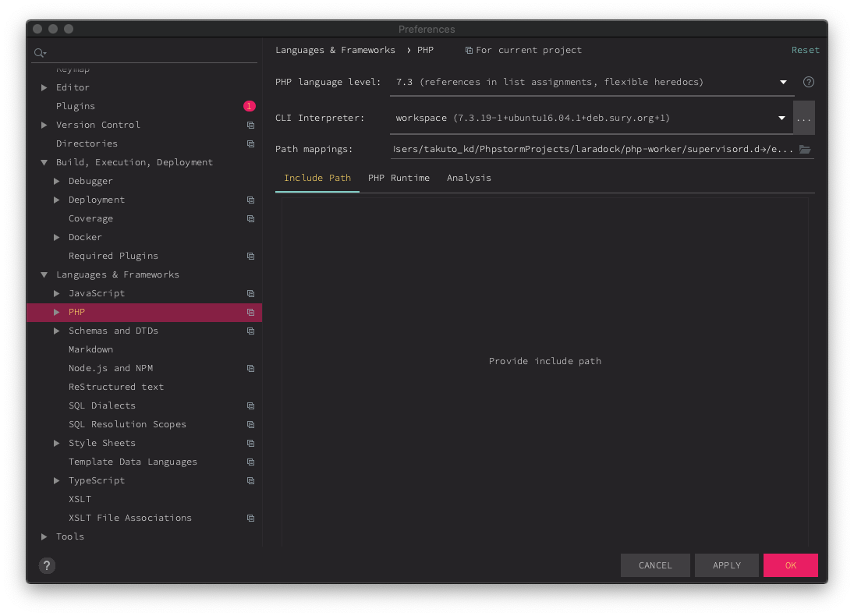This screenshot has width=854, height=616.
Task: Click the Reset link
Action: coord(805,50)
